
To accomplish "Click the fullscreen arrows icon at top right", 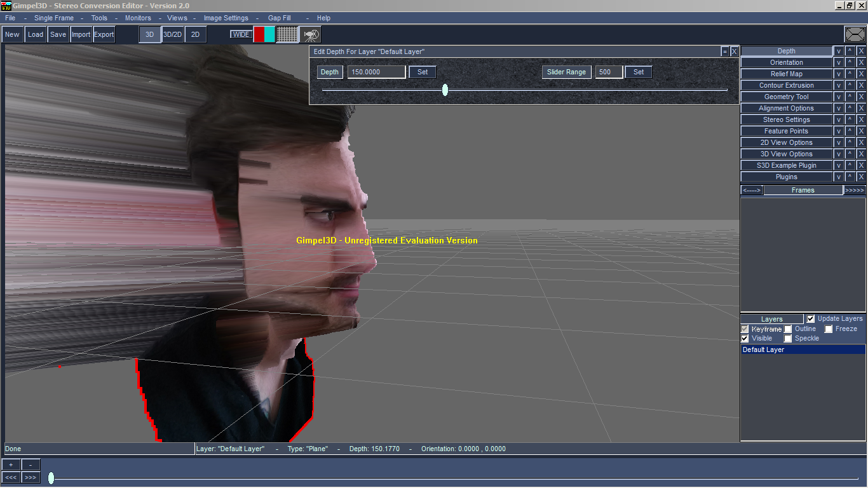I will pos(855,34).
